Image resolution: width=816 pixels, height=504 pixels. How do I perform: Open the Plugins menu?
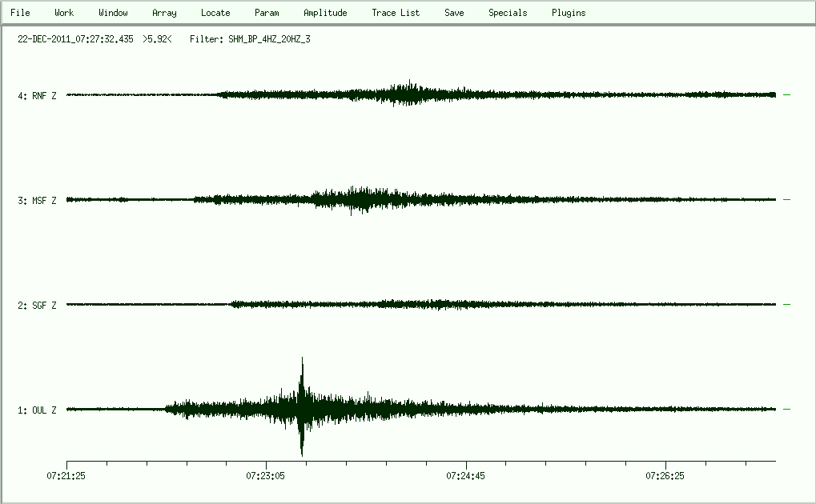coord(569,13)
